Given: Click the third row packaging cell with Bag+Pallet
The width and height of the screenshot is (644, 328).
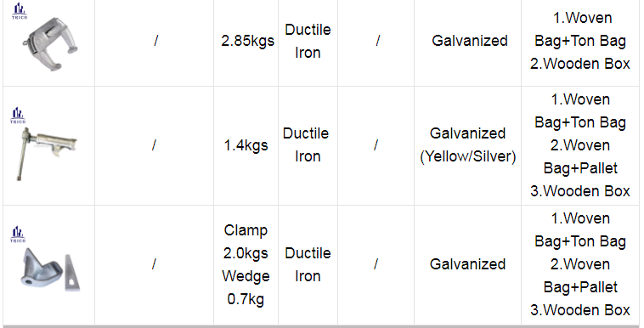Looking at the screenshot, I should point(580,265).
